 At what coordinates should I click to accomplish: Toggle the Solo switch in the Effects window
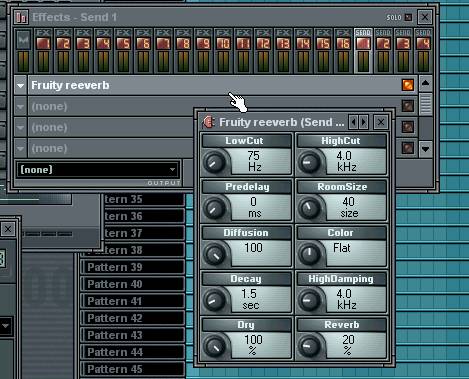[x=408, y=17]
